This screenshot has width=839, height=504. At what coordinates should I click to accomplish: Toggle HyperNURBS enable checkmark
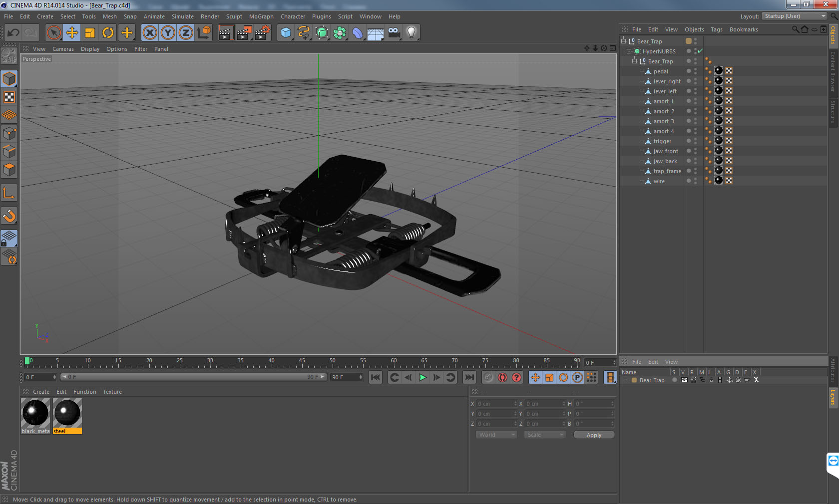(x=700, y=51)
